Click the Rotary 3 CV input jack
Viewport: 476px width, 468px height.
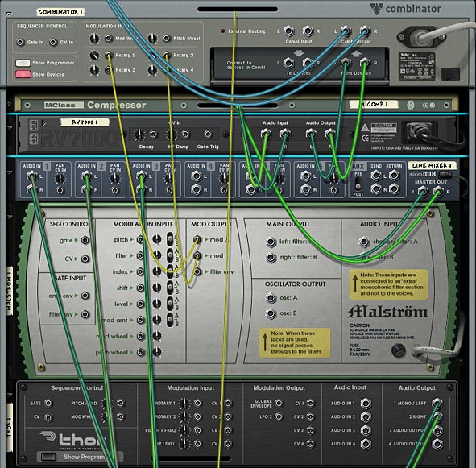109,70
